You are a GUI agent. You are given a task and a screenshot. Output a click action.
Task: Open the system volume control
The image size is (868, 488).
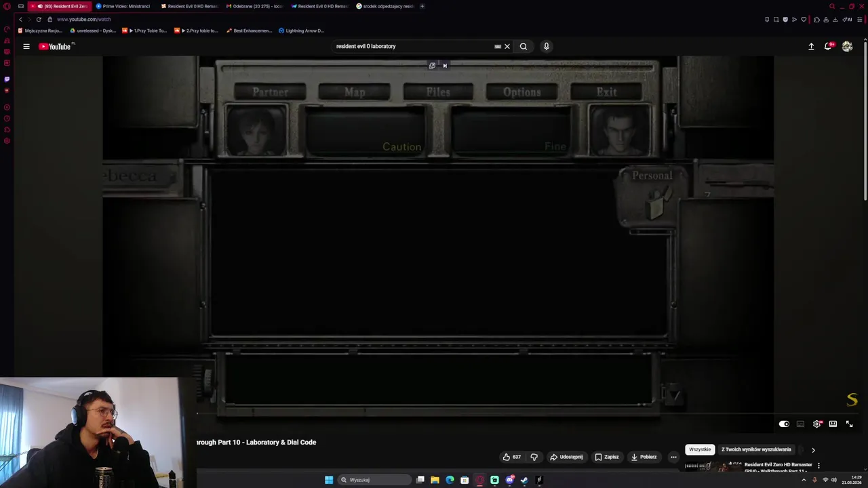tap(833, 480)
